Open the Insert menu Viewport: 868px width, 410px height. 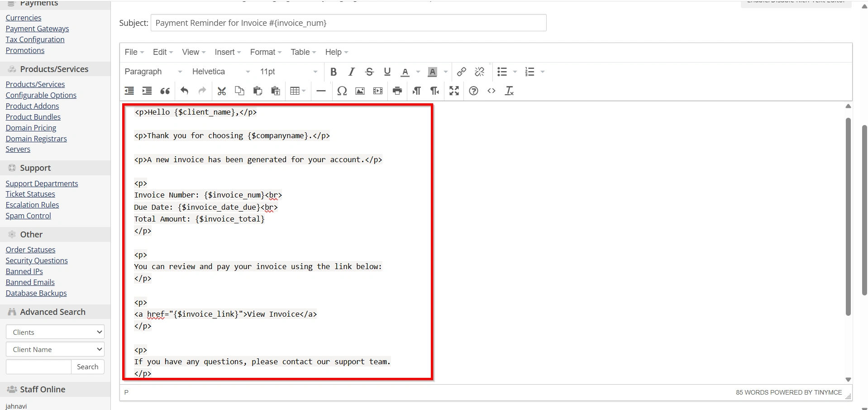pyautogui.click(x=228, y=52)
